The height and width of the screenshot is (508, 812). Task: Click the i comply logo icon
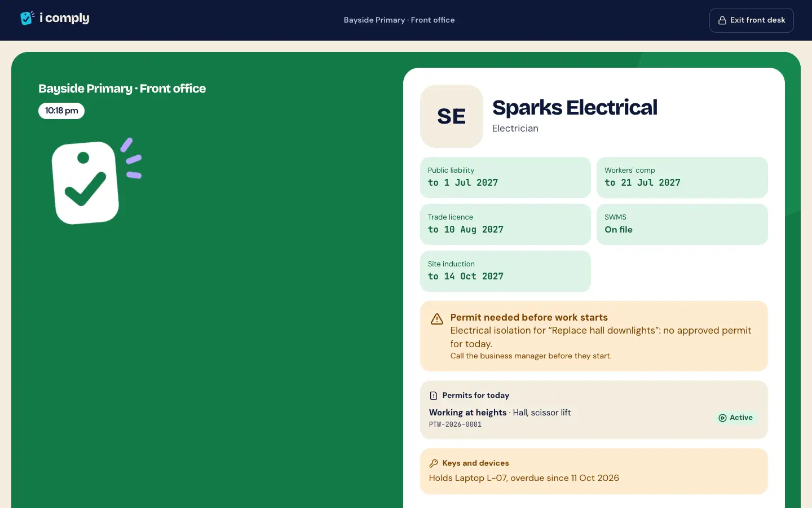coord(27,18)
